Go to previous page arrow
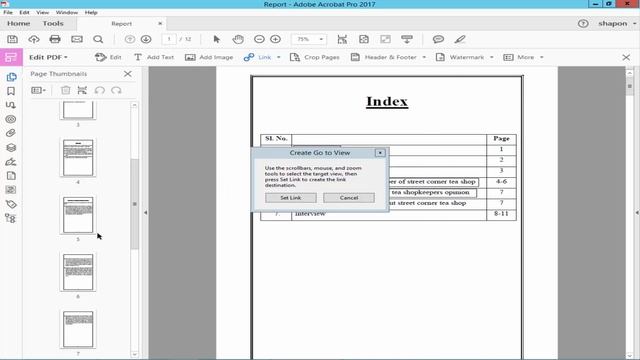 (x=130, y=39)
